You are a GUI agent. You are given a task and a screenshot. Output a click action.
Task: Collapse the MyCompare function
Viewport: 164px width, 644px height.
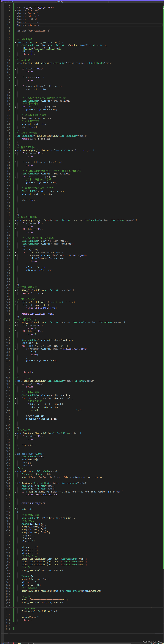point(16,483)
